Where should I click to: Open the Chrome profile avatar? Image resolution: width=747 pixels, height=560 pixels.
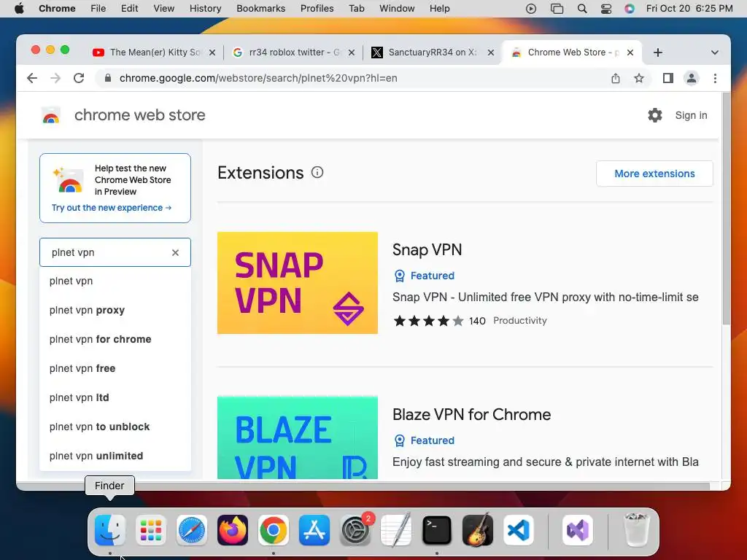pyautogui.click(x=692, y=78)
